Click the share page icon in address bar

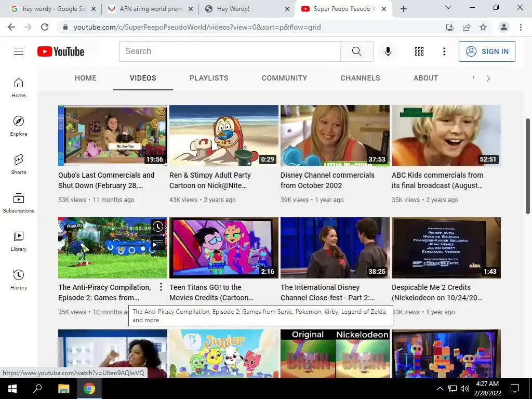point(467,27)
